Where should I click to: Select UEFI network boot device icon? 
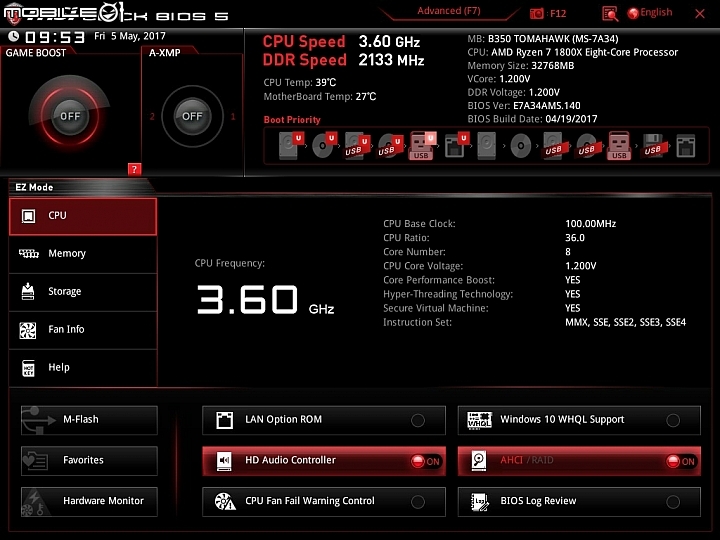click(456, 146)
